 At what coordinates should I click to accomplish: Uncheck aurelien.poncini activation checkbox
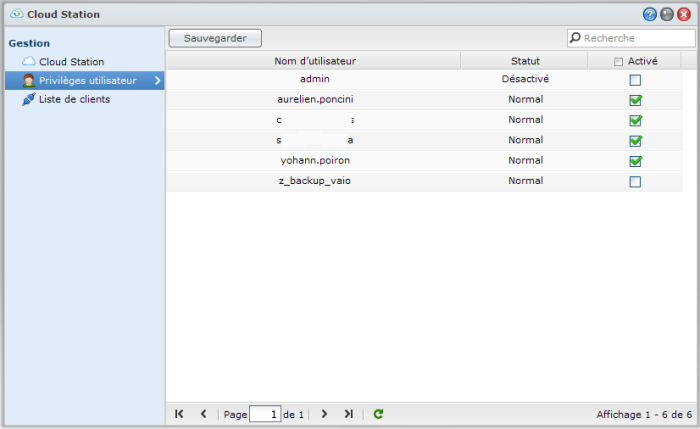tap(635, 100)
